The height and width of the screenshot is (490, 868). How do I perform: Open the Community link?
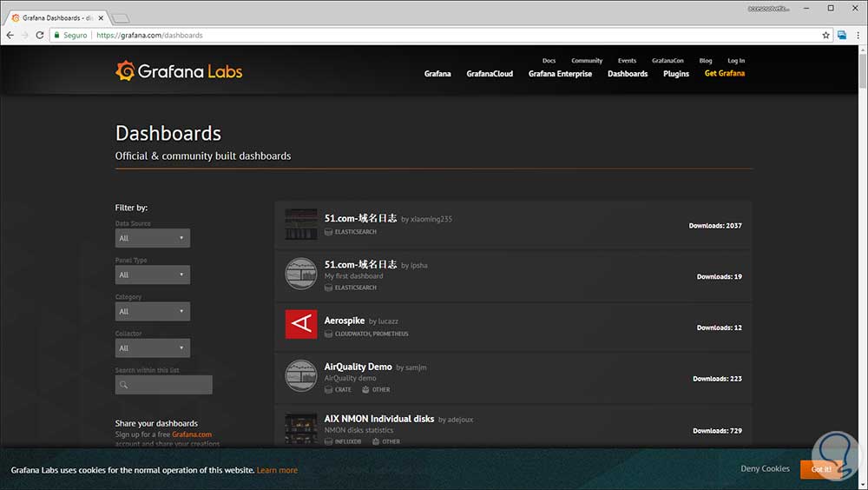pyautogui.click(x=587, y=61)
